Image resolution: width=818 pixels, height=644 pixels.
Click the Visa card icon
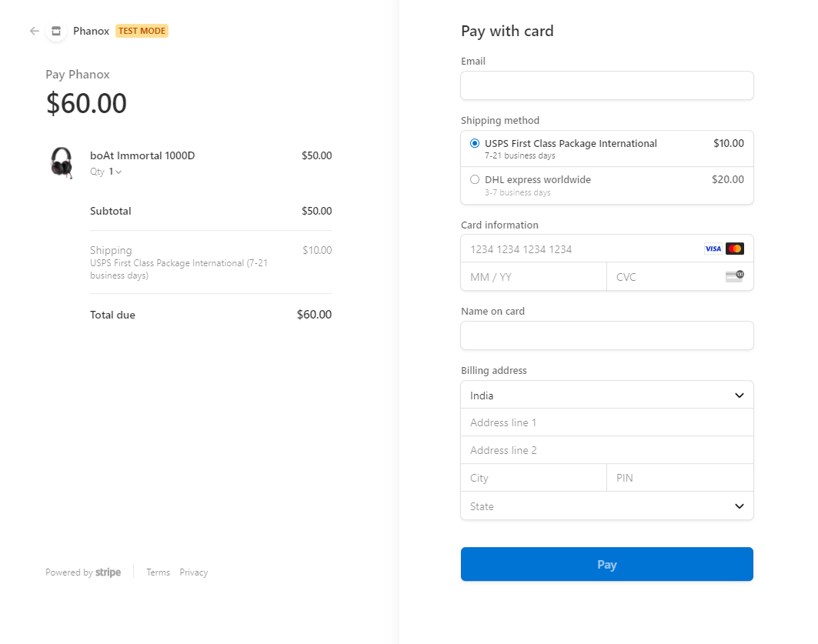point(713,249)
